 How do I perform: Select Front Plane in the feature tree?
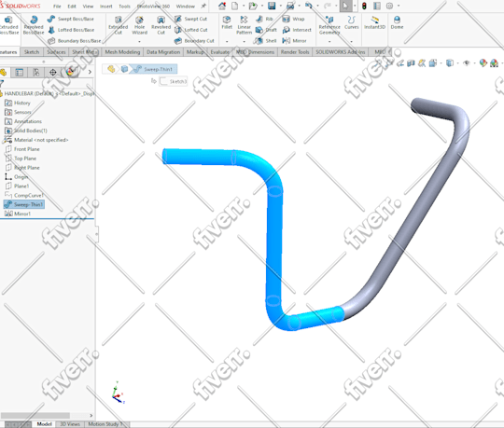click(22, 149)
